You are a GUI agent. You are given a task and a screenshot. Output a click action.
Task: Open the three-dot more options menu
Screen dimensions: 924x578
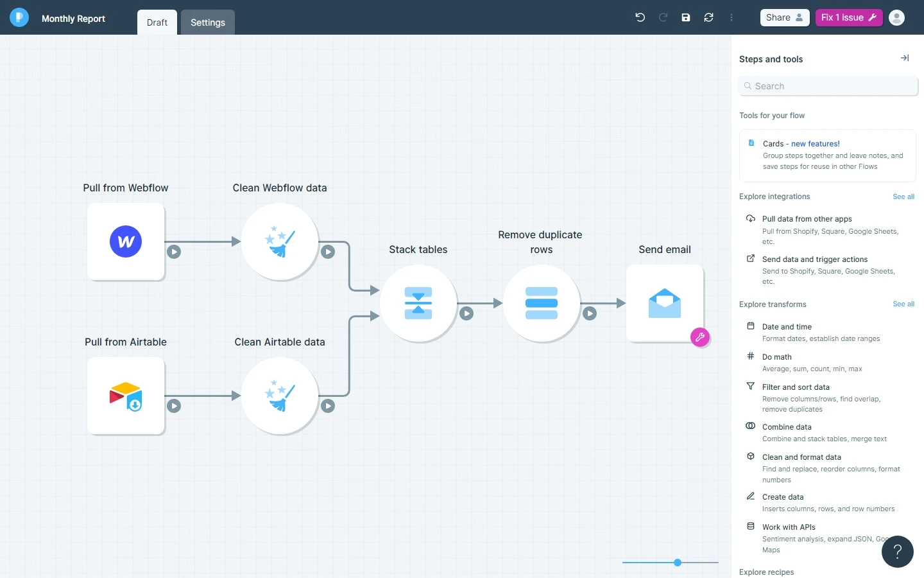732,17
